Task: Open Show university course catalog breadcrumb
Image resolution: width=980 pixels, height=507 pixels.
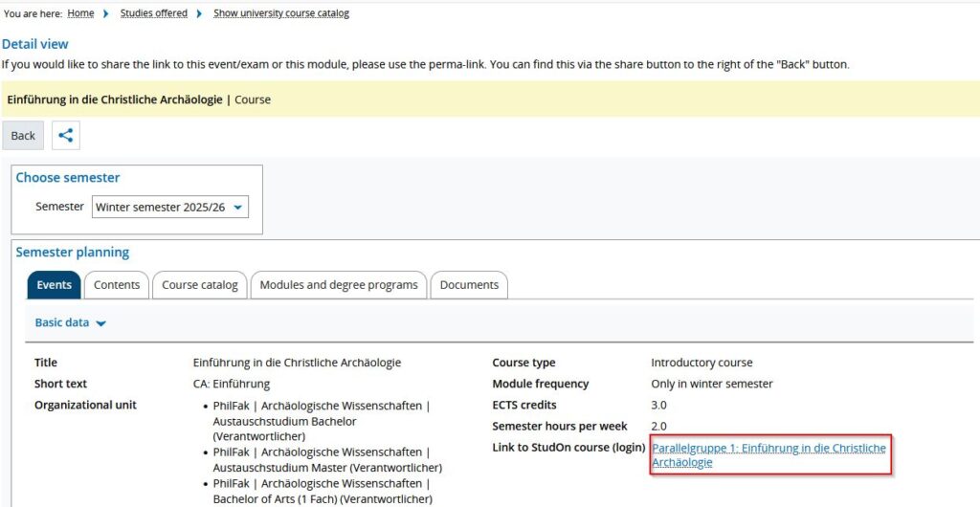Action: (x=281, y=13)
